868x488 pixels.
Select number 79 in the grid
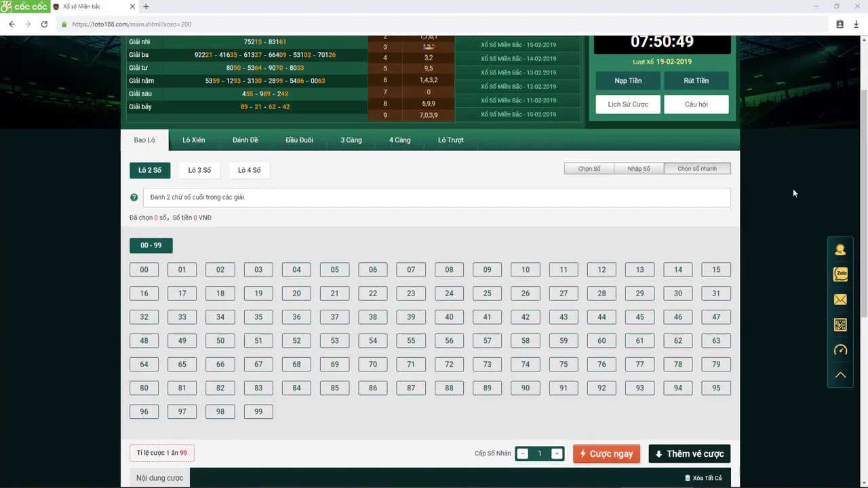(x=716, y=365)
